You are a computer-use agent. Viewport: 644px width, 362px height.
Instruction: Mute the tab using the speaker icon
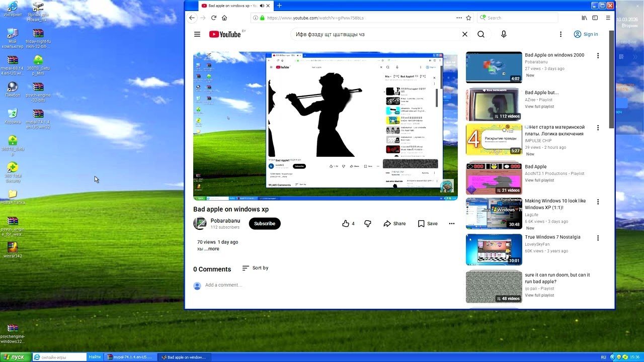pos(262,6)
